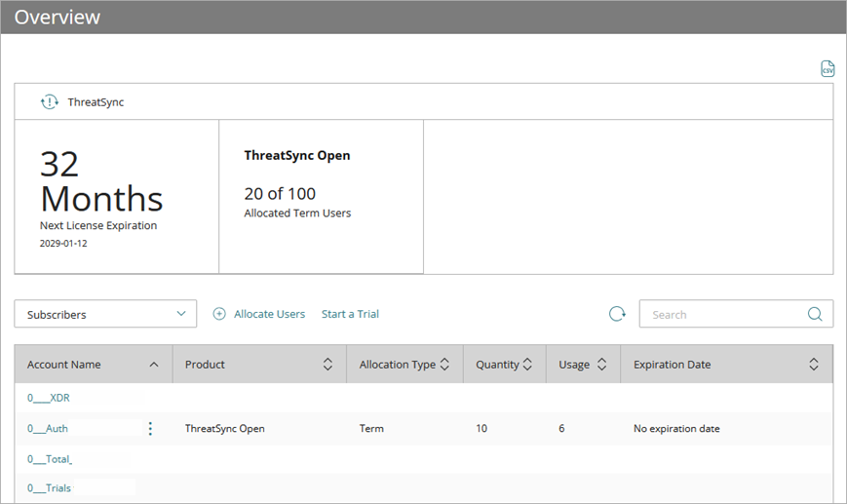Click the ThreatSync Open product cell
Image resolution: width=847 pixels, height=504 pixels.
pyautogui.click(x=225, y=428)
